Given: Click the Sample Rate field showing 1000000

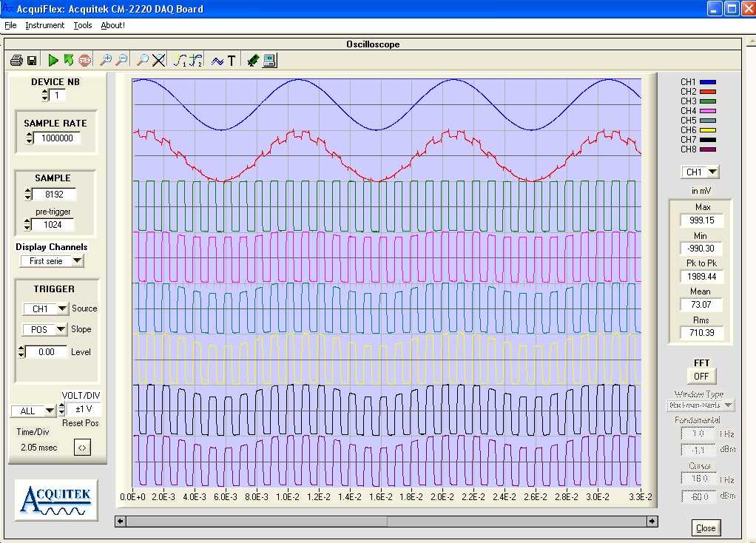Looking at the screenshot, I should click(x=57, y=138).
